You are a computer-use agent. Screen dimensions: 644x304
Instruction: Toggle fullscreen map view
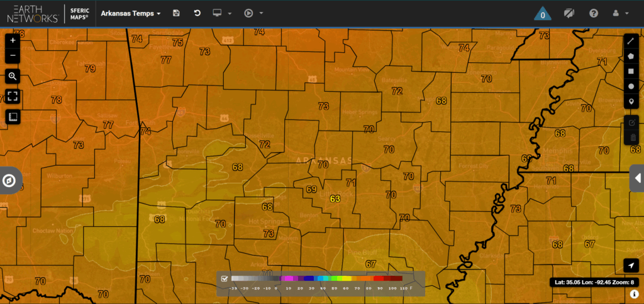(13, 96)
